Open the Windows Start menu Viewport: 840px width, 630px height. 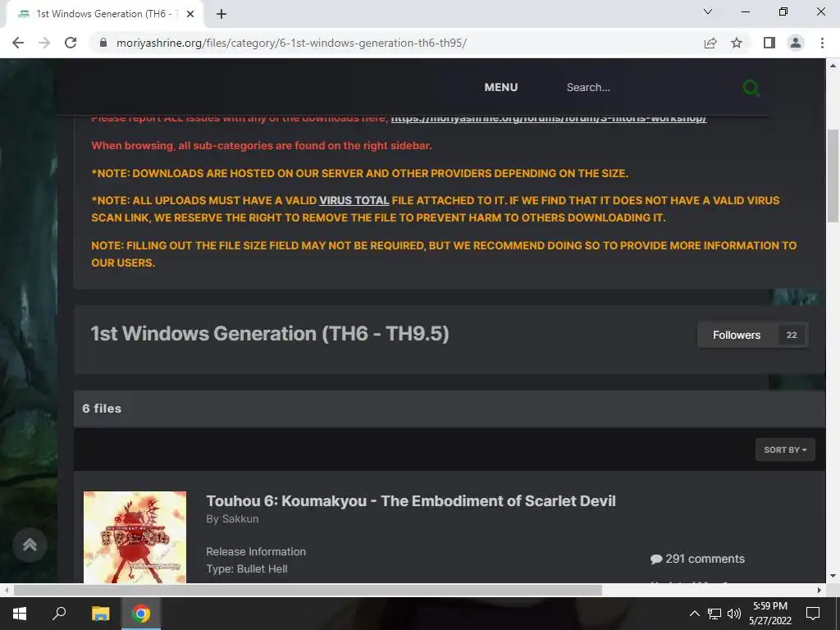[20, 614]
